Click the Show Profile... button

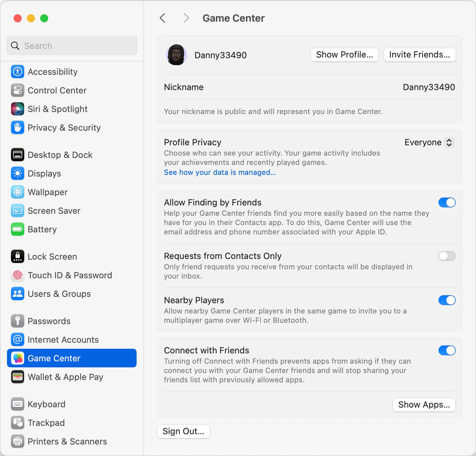[344, 55]
